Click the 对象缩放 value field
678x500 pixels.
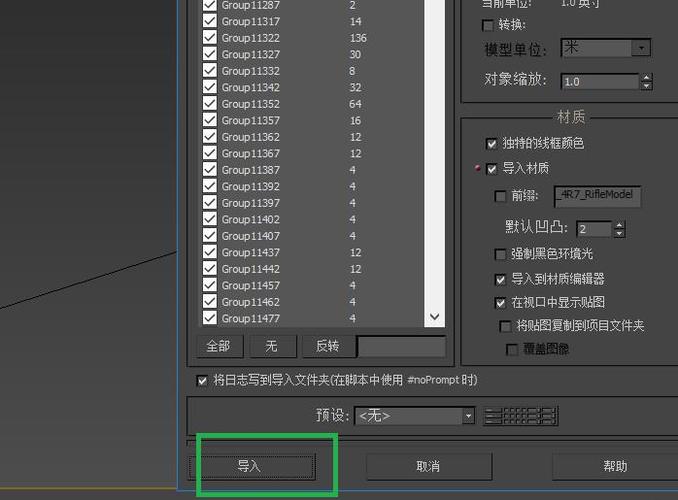600,81
